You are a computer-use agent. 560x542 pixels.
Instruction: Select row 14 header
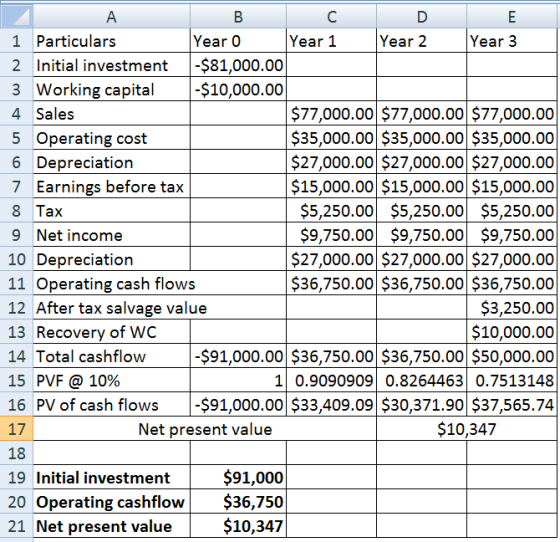tap(16, 356)
